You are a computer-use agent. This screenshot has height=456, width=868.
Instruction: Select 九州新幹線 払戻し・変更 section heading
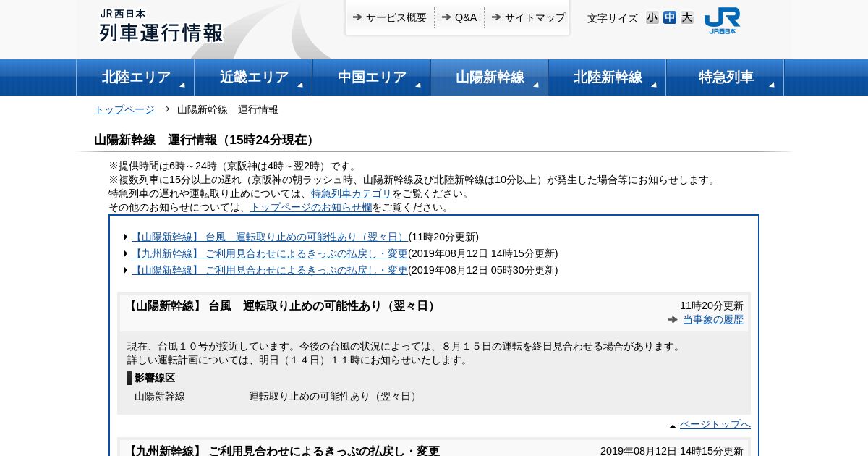click(x=282, y=450)
